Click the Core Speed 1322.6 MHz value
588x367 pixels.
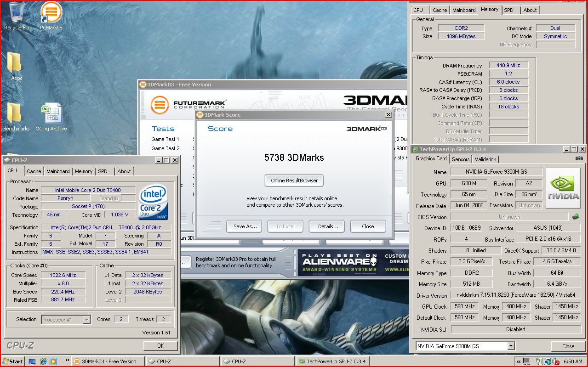click(x=63, y=275)
